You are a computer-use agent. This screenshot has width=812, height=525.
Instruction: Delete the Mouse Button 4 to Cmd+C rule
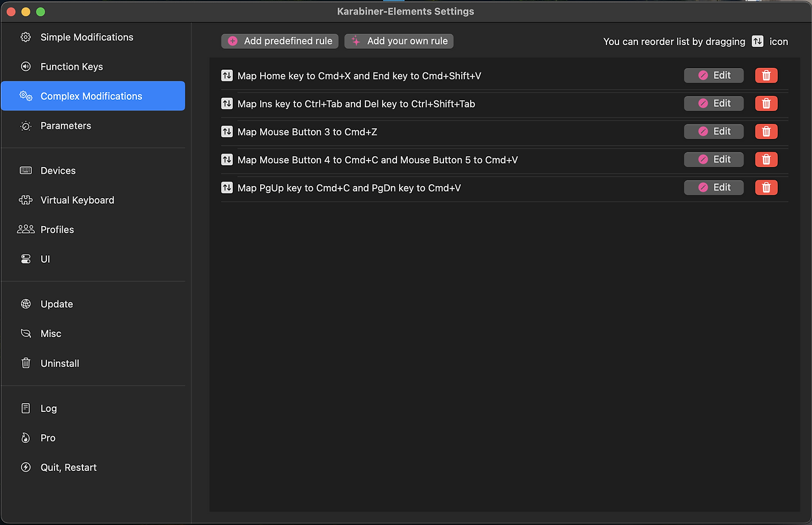766,159
